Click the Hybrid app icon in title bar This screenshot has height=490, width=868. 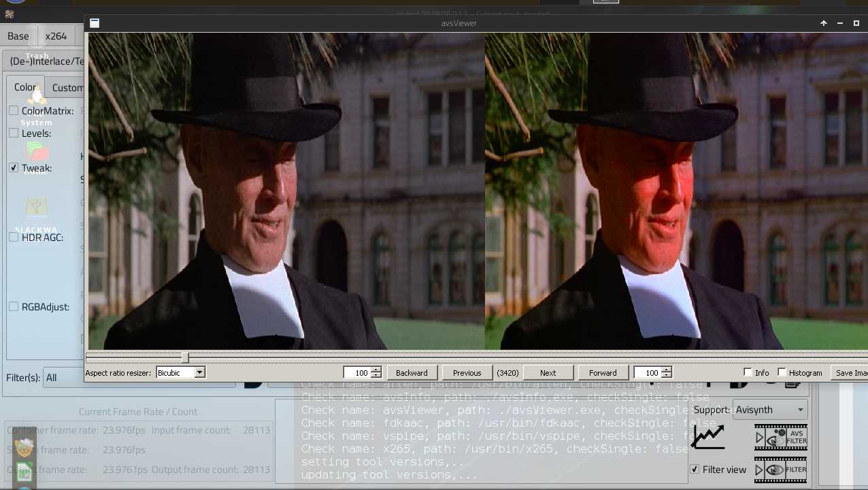(10, 14)
